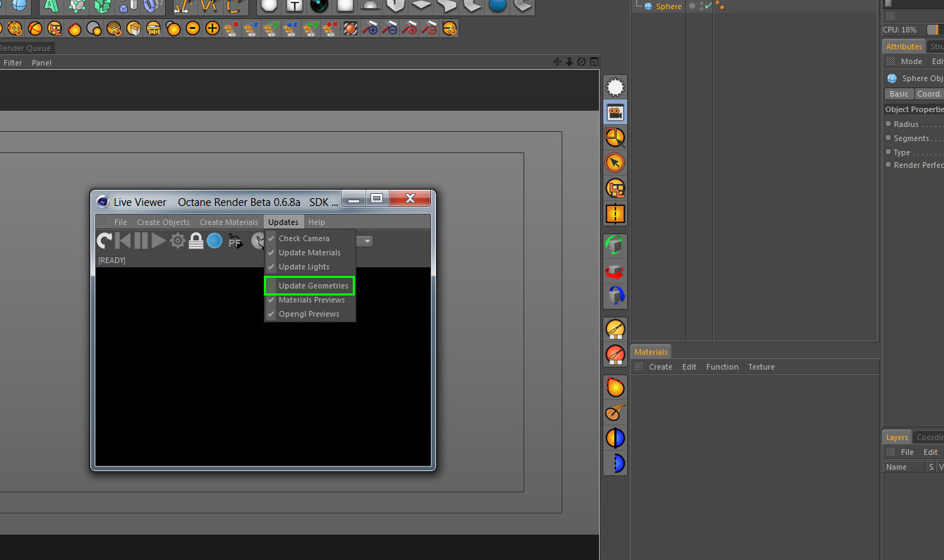Screen dimensions: 944x560
Task: Click the orange square dashed-line icon
Action: coord(615,214)
